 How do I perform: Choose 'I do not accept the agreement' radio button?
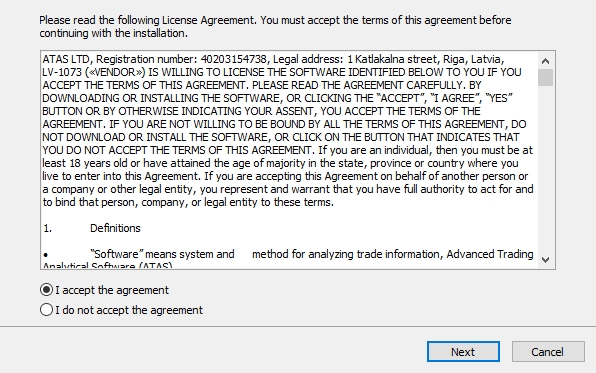46,310
